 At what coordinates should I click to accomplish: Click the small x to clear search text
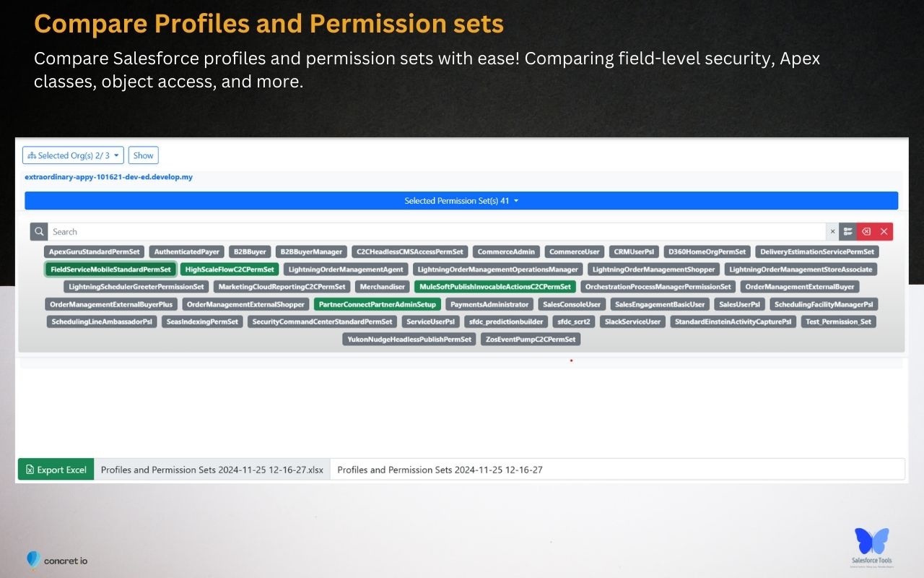tap(832, 231)
